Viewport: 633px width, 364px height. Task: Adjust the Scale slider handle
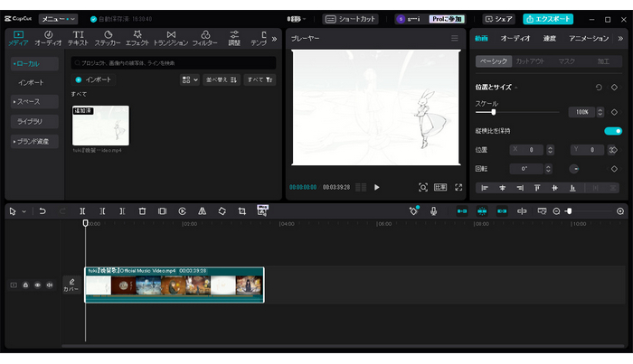point(494,112)
